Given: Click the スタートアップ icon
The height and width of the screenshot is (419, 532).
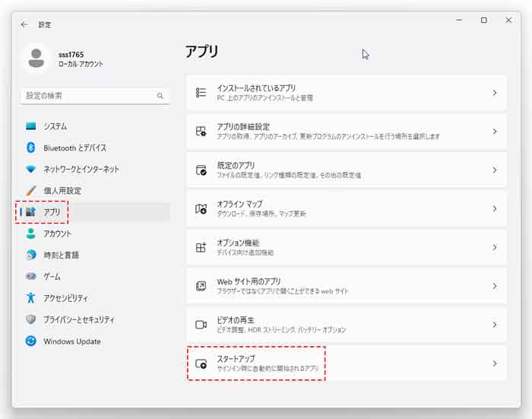Looking at the screenshot, I should (x=201, y=363).
